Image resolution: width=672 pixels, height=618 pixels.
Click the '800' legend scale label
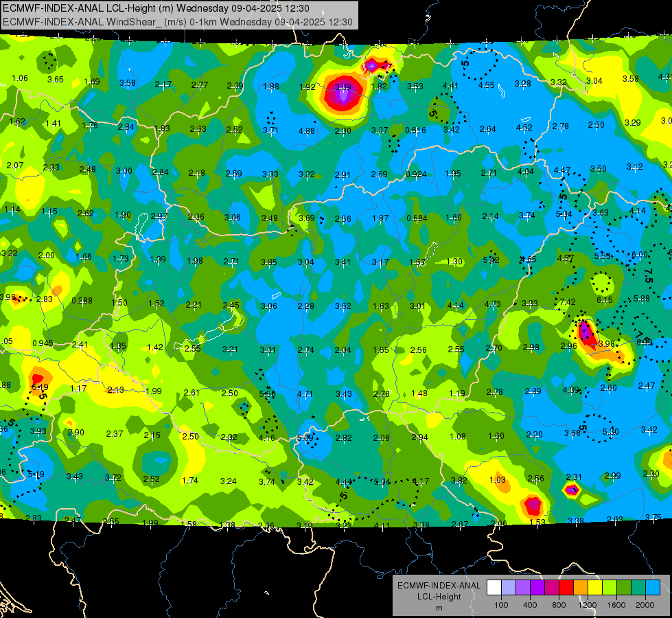tap(559, 605)
